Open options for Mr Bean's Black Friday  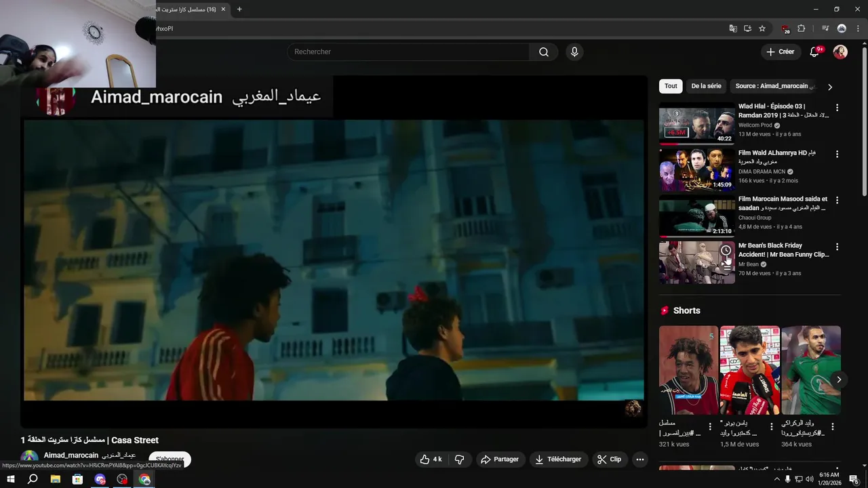[837, 247]
